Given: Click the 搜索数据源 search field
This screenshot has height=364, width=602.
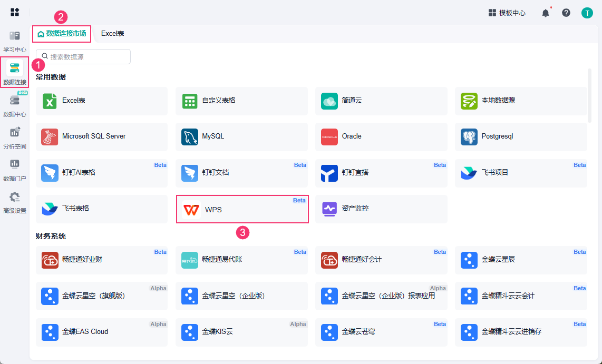Looking at the screenshot, I should [x=83, y=57].
